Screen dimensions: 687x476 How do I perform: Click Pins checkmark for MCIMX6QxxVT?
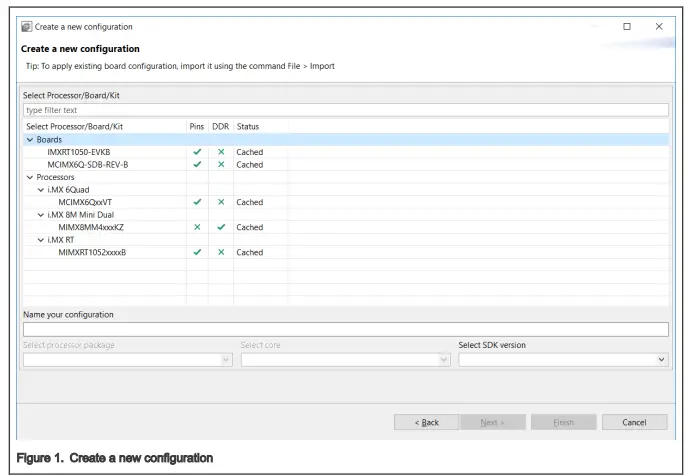(x=197, y=202)
